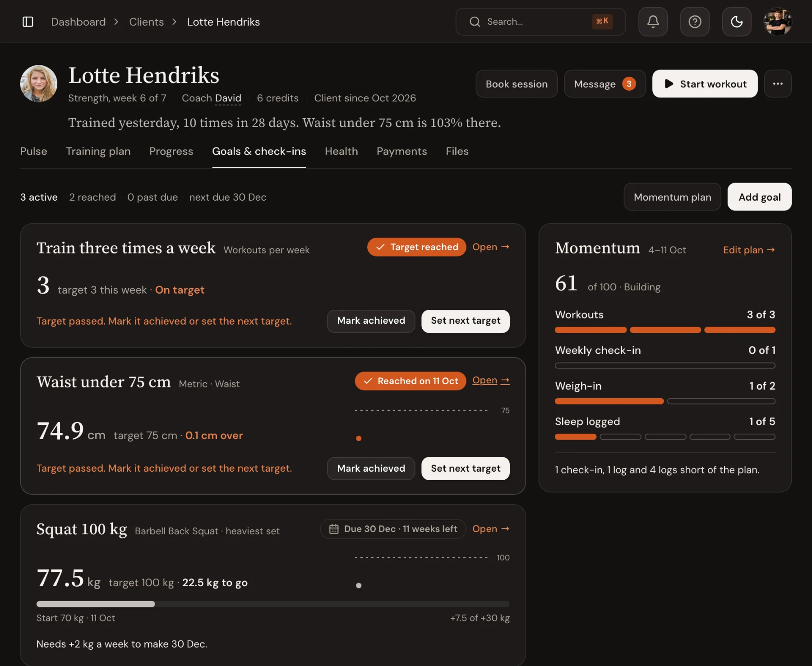Screen dimensions: 812x666
Task: Open the Train three times a week goal
Action: [491, 247]
